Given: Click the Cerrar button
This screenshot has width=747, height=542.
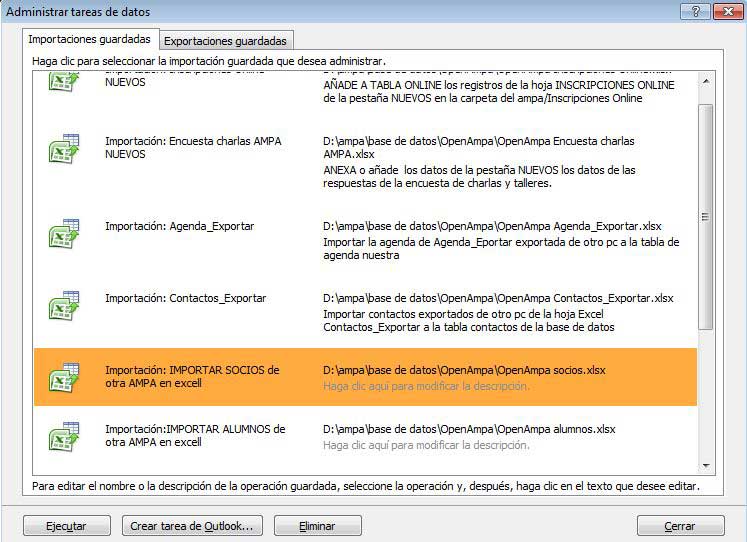Looking at the screenshot, I should coord(680,525).
